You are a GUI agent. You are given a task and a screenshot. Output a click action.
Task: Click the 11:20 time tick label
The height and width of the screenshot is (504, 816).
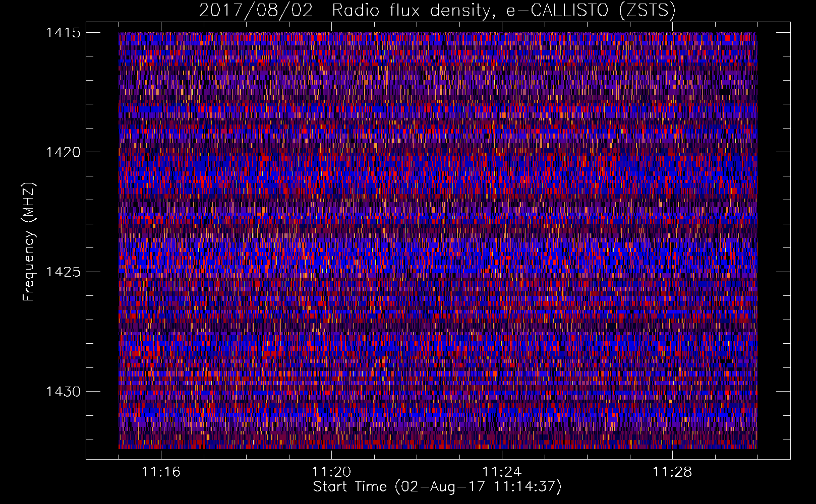tap(331, 472)
